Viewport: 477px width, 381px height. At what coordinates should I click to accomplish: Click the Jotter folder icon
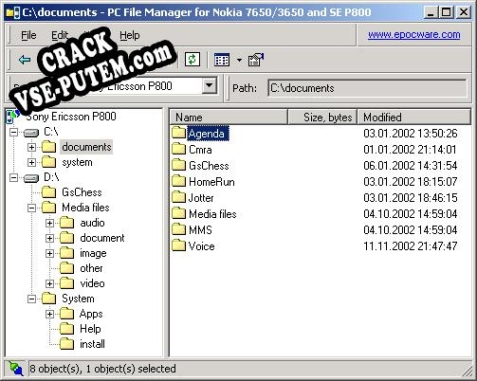point(179,197)
